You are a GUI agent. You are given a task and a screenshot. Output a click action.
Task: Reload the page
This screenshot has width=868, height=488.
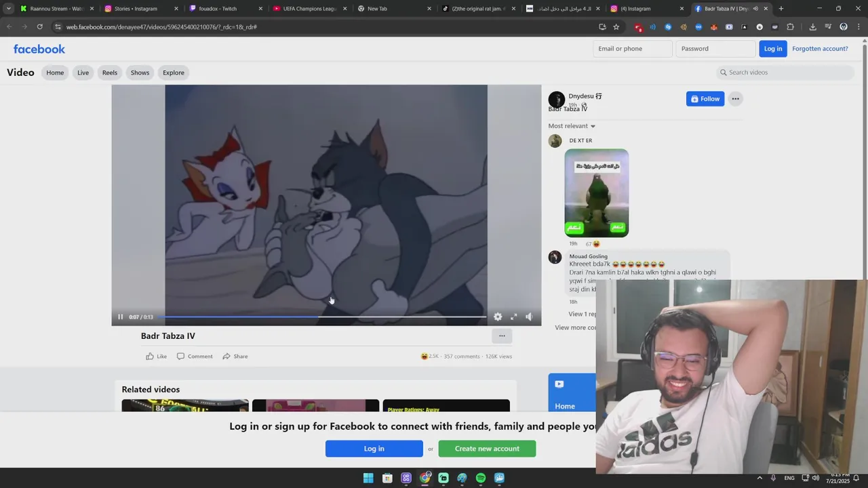click(x=40, y=27)
